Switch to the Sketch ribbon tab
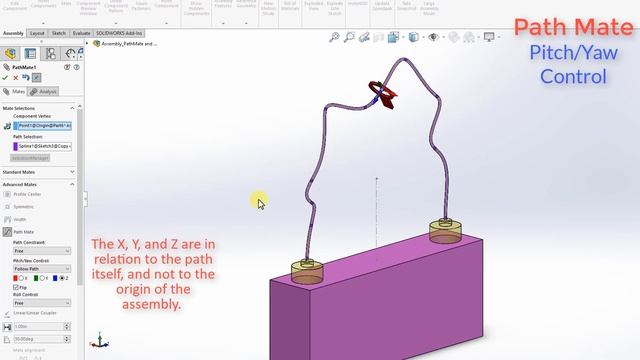Screen dimensions: 640x360 pyautogui.click(x=59, y=33)
